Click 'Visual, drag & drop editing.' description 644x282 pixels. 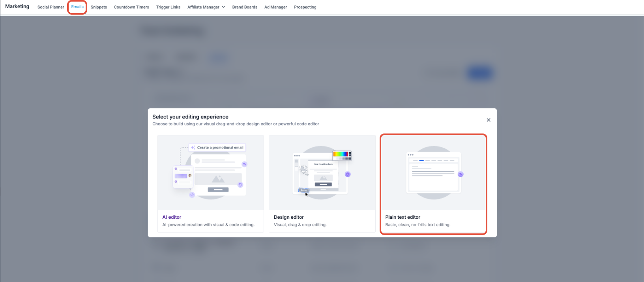(x=300, y=225)
